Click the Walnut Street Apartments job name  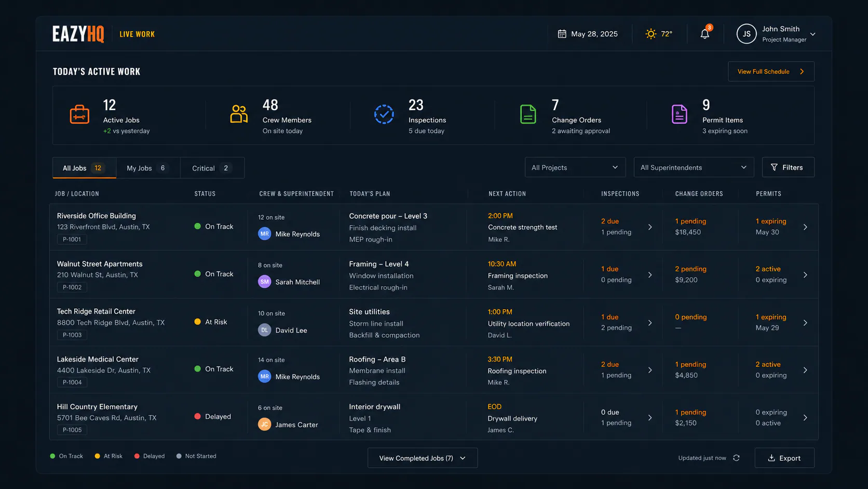100,264
